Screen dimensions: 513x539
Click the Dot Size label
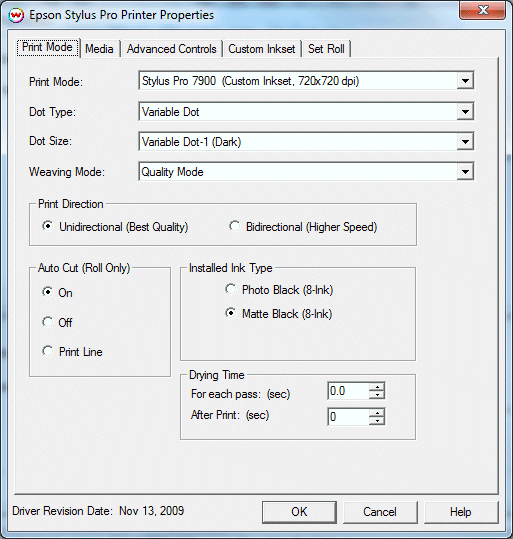51,141
